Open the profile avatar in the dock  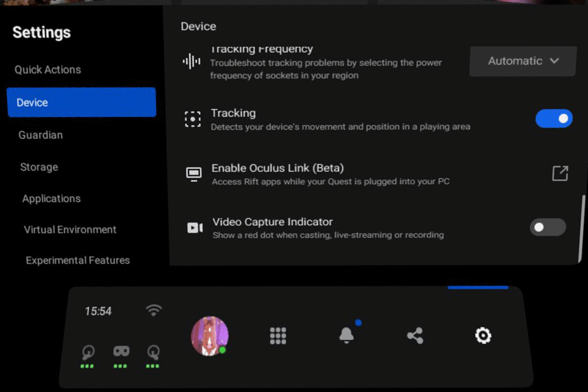click(x=210, y=336)
